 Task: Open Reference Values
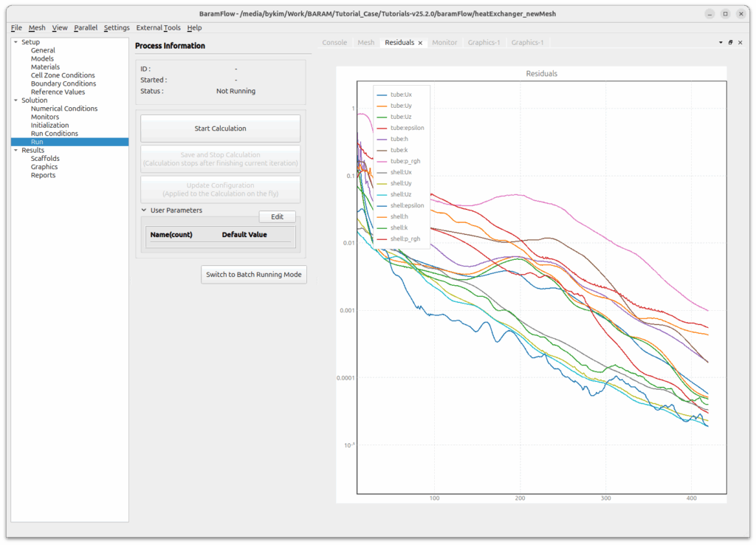tap(58, 92)
